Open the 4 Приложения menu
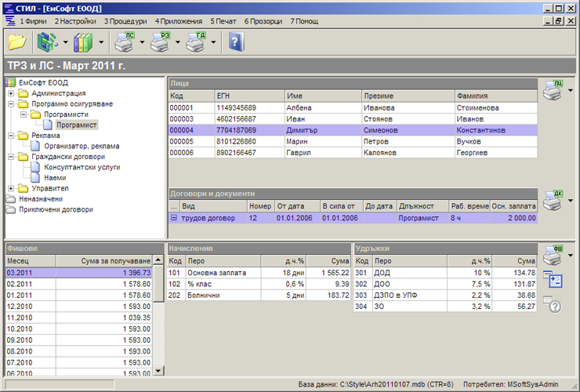The width and height of the screenshot is (580, 392). click(179, 21)
